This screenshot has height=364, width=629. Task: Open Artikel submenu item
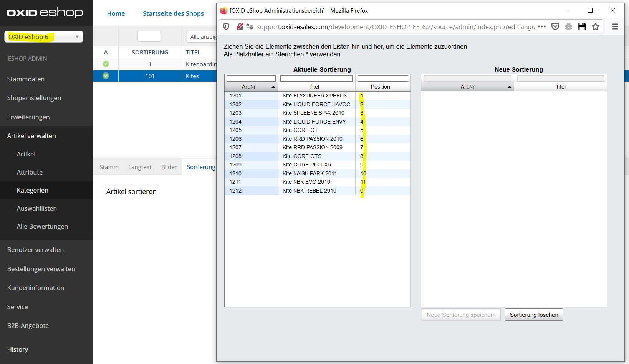26,154
